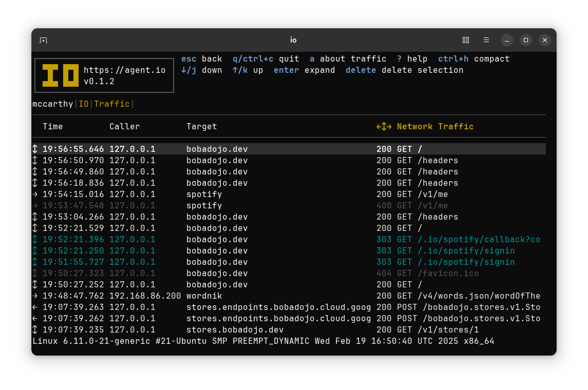Click the enter expand hint
The width and height of the screenshot is (588, 390).
(x=305, y=70)
